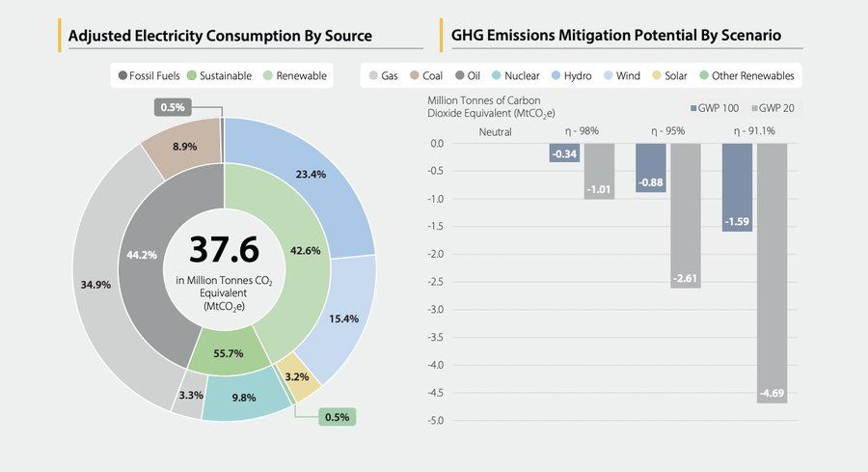Toggle the Renewable legend entry
This screenshot has width=868, height=472.
[x=294, y=75]
